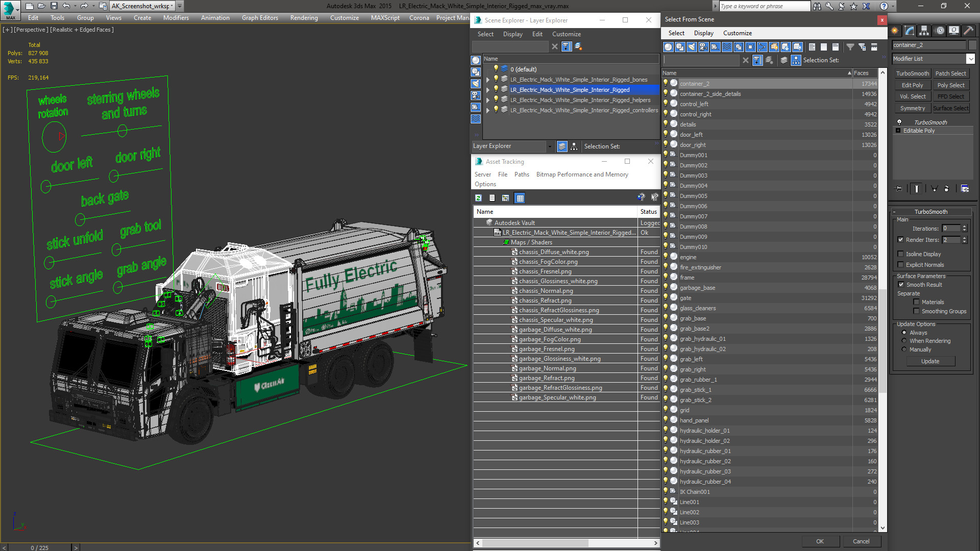Toggle Display Cameras filter in Select From Scene
Viewport: 980px width, 551px height.
click(703, 47)
